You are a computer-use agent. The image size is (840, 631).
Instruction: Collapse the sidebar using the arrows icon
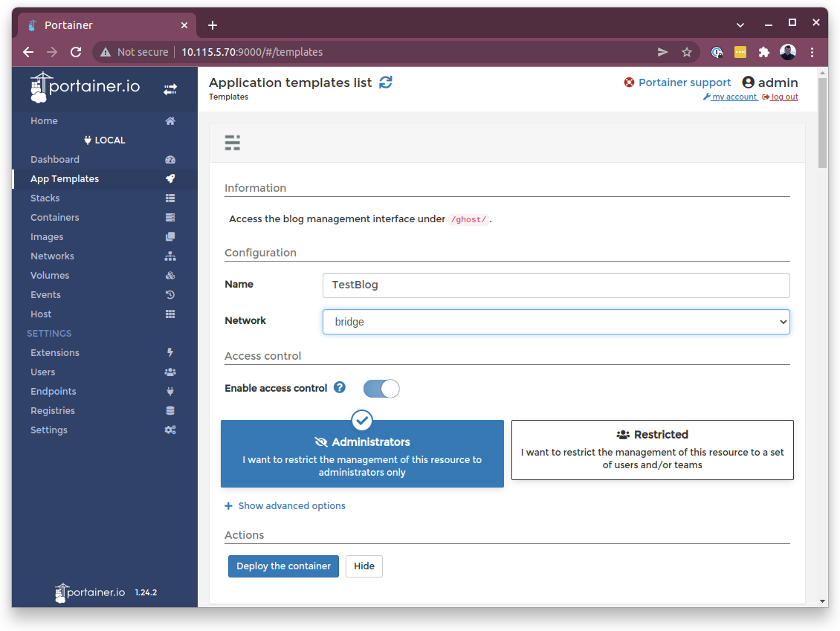coord(170,89)
